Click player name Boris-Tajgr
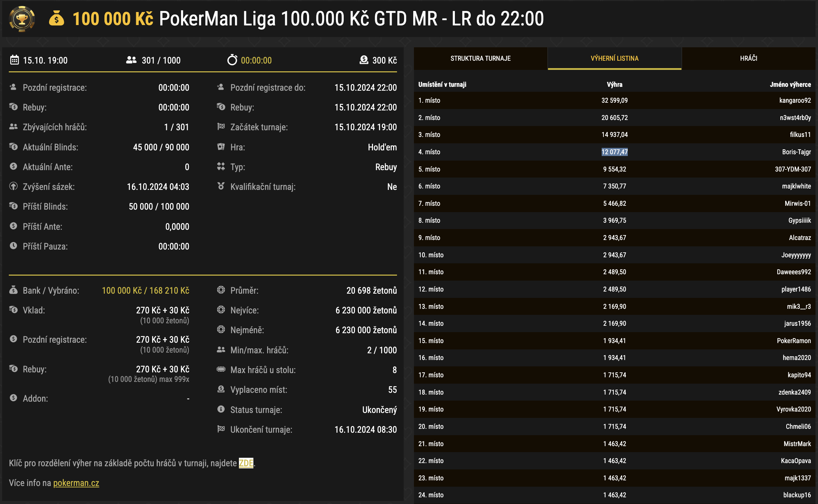 coord(796,152)
